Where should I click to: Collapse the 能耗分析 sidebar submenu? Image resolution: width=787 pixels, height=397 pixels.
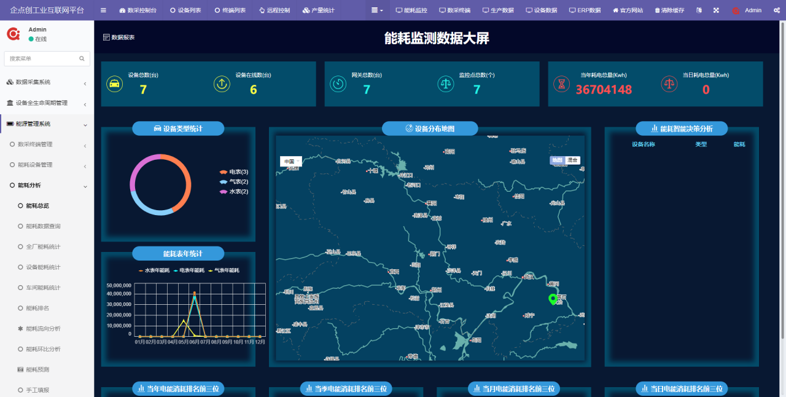(x=48, y=186)
